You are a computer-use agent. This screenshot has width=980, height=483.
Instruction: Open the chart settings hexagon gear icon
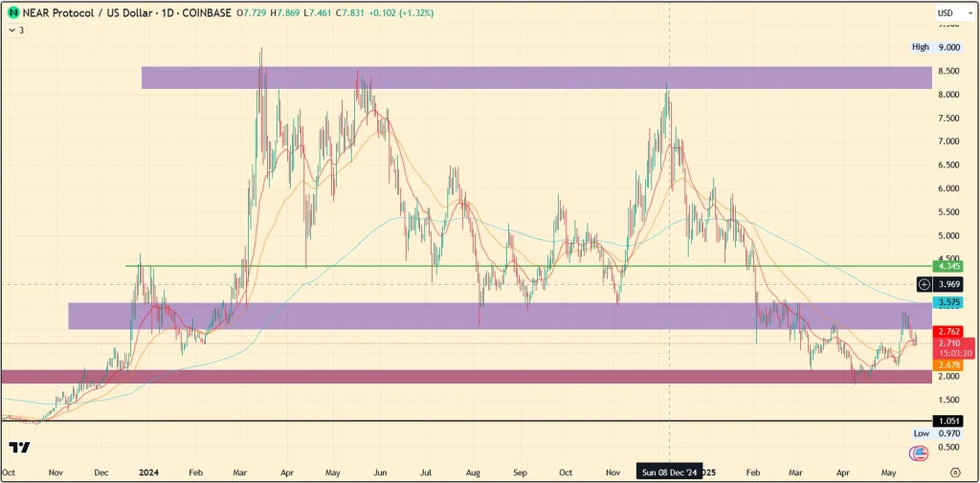click(955, 472)
